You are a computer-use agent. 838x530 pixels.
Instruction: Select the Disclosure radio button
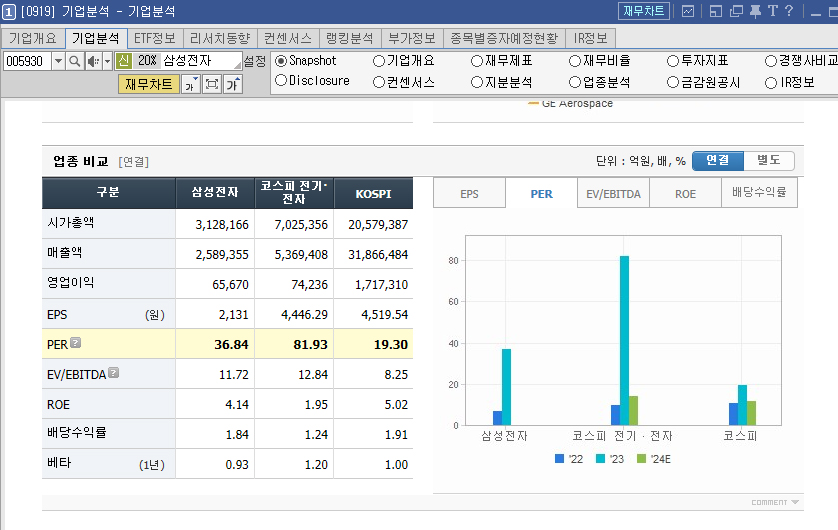pos(281,81)
